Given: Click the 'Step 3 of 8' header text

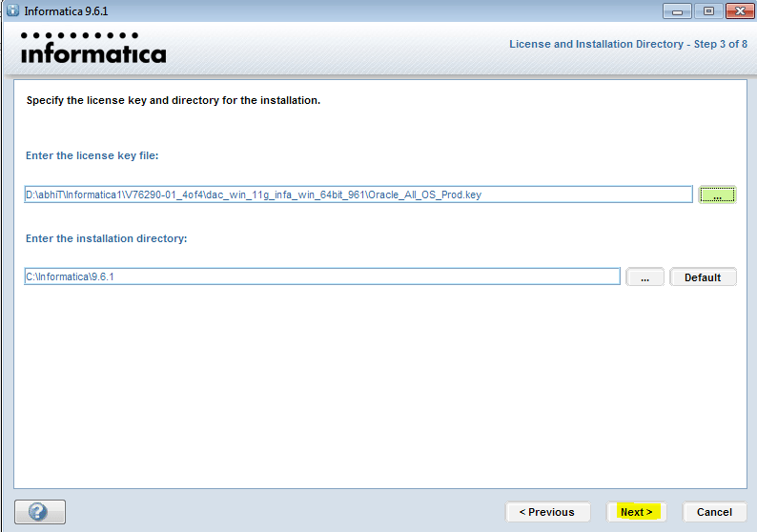Looking at the screenshot, I should coord(721,44).
